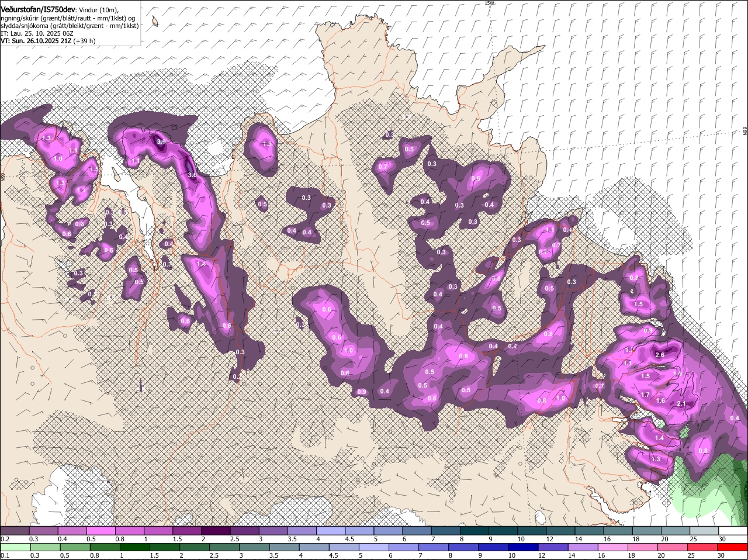
Task: Select the upper scale swatch between 18 and 20
Action: coord(647,531)
